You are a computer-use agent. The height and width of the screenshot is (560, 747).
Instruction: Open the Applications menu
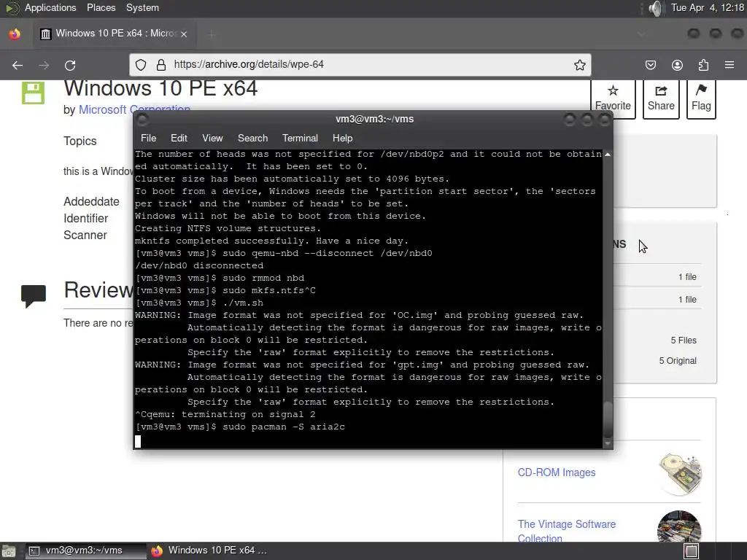pyautogui.click(x=50, y=7)
